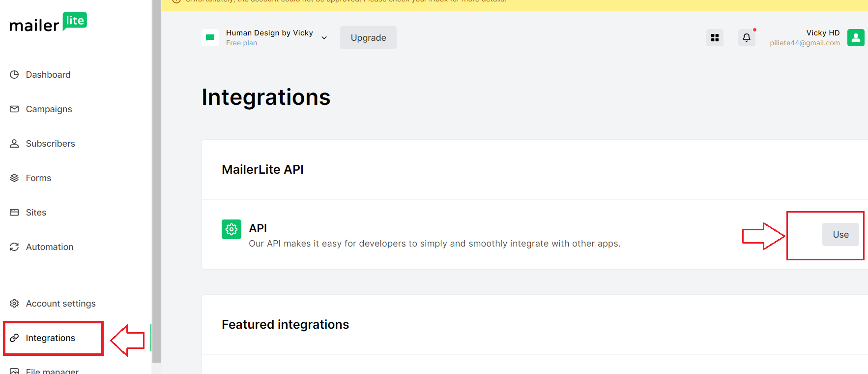Click the Use button for API
This screenshot has width=868, height=374.
pyautogui.click(x=840, y=235)
